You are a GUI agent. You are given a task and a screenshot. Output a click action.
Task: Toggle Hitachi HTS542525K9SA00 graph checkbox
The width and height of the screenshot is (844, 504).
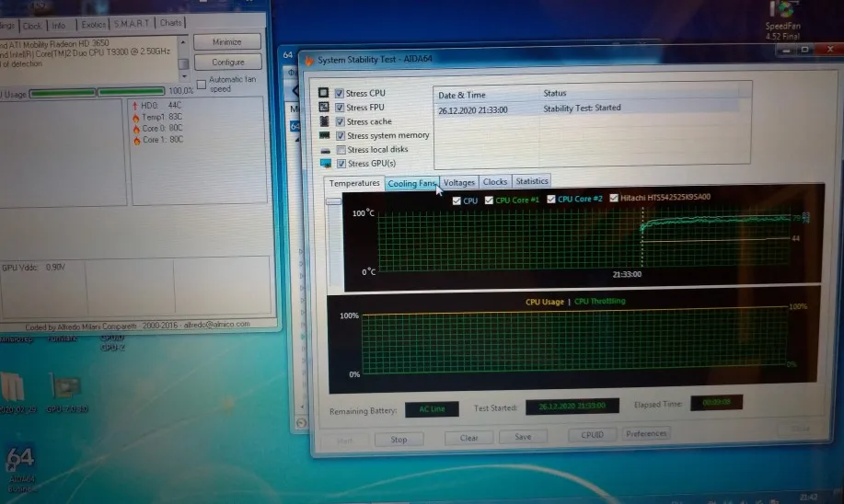tap(614, 198)
